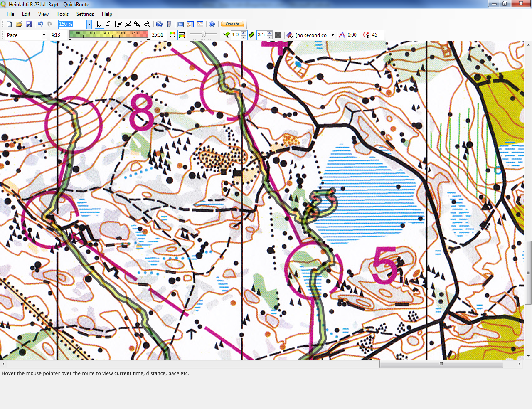Activate the zoom out tool

(147, 24)
